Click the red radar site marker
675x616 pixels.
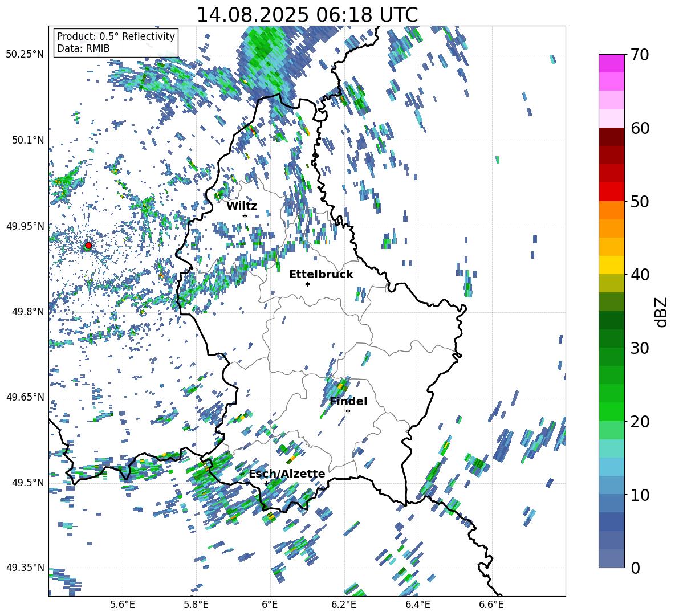click(x=88, y=245)
